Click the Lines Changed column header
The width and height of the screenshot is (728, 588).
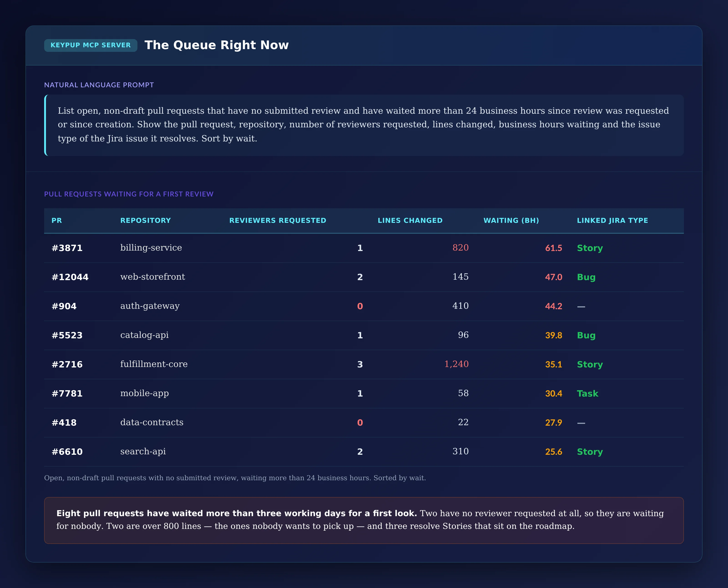pos(410,221)
